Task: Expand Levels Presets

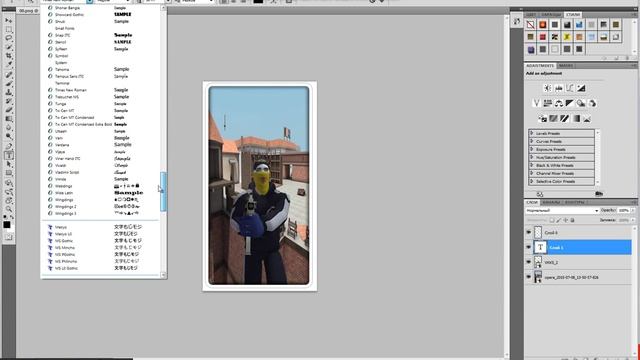Action: point(532,133)
